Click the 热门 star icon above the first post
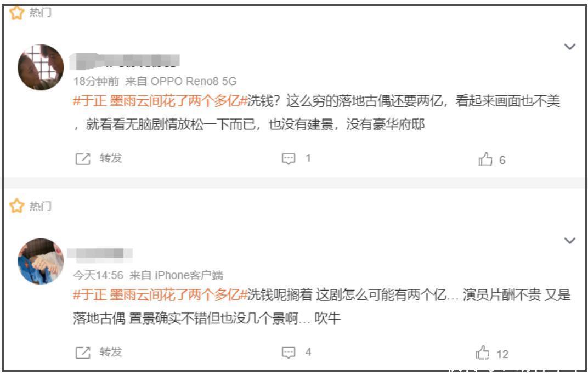Screen dimensions: 588x375 coord(16,13)
